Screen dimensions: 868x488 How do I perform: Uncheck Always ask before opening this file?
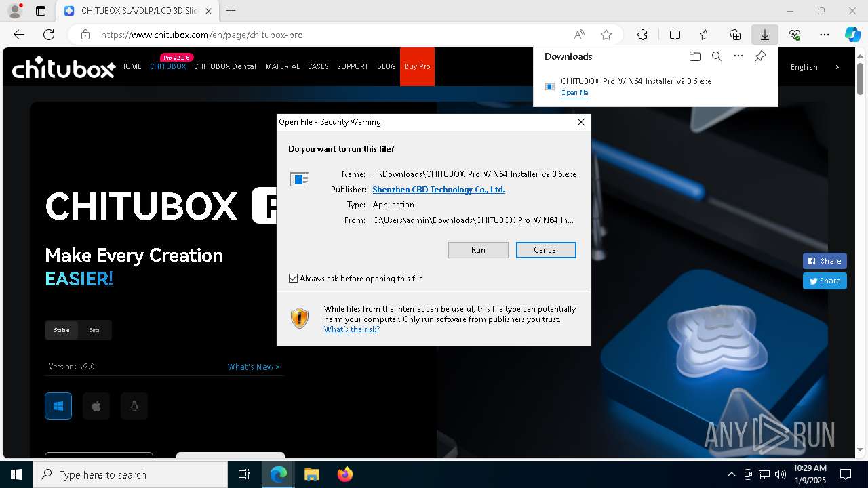click(294, 279)
